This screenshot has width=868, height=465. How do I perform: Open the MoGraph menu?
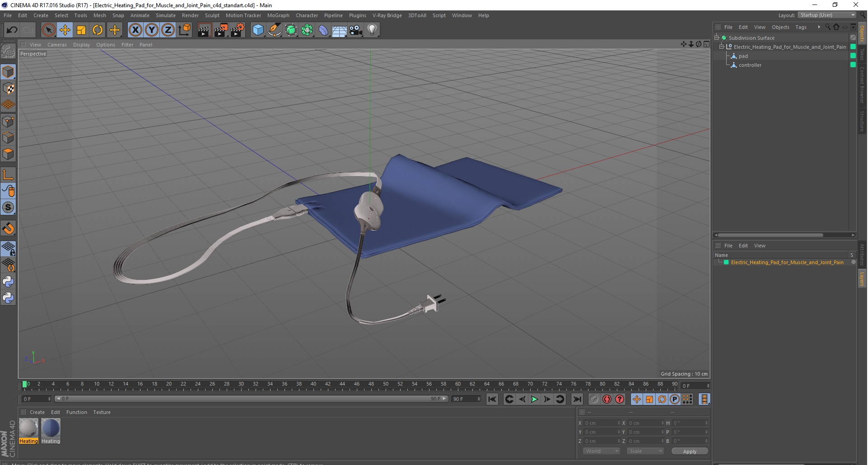coord(278,15)
